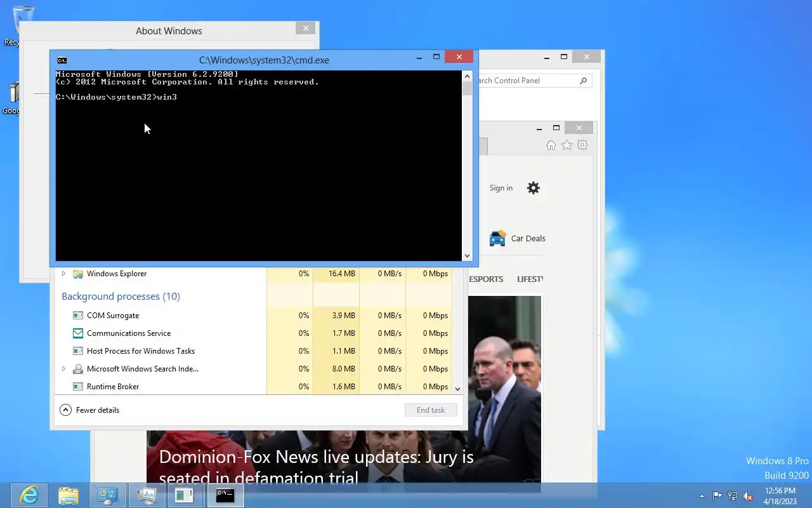
Task: Select the COM Surrogate process
Action: point(113,316)
